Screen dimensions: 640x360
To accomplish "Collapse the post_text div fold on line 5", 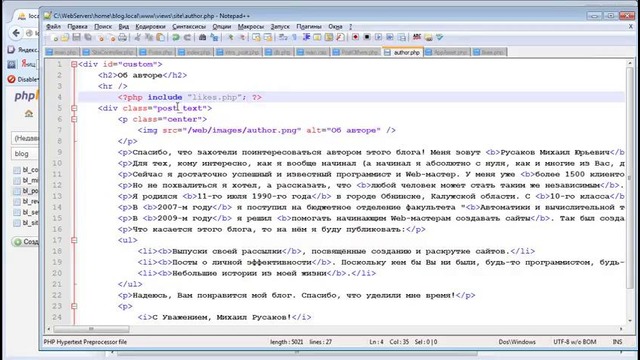I will tap(74, 108).
